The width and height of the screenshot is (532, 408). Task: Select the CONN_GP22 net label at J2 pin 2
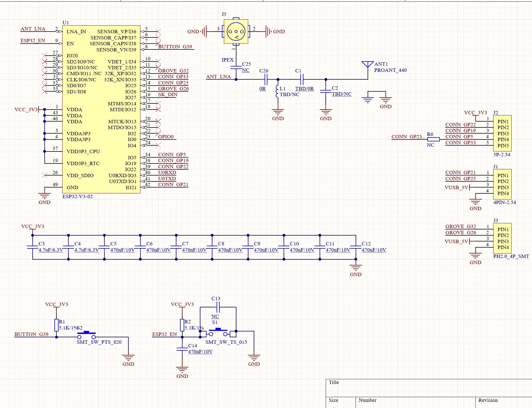point(461,125)
